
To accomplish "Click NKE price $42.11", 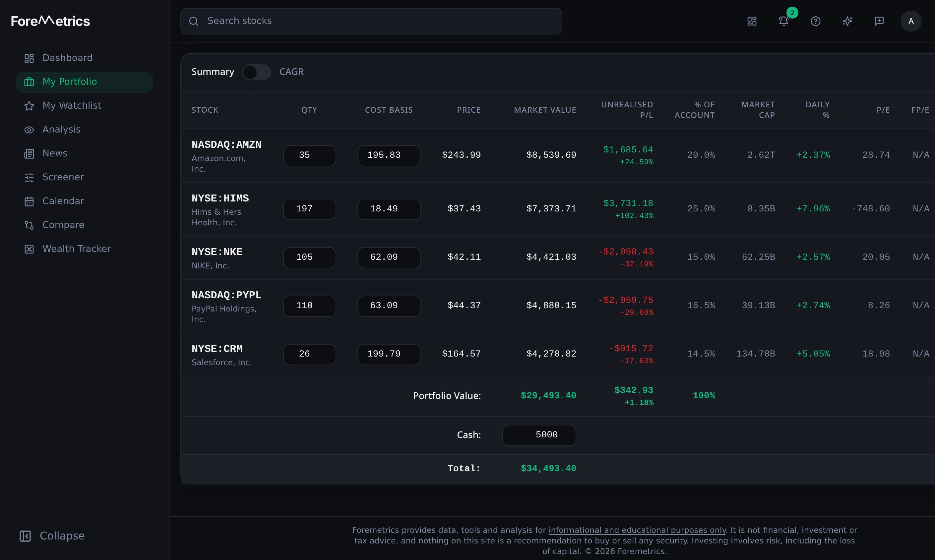I will point(464,257).
